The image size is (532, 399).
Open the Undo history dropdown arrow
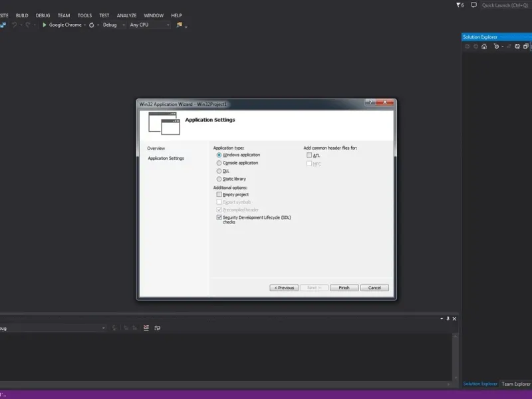click(21, 25)
